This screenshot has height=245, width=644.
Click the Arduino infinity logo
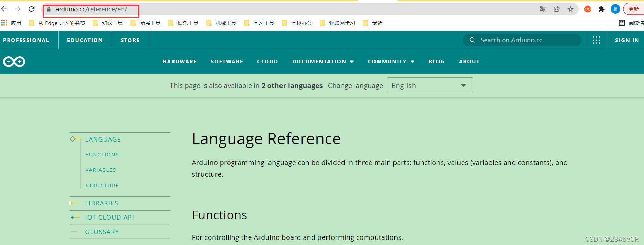(x=14, y=62)
